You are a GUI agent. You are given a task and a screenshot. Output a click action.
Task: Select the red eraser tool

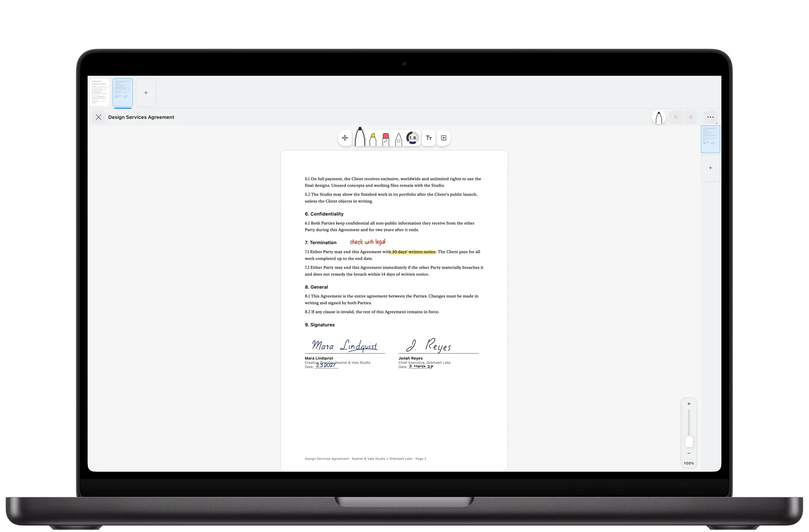point(386,139)
